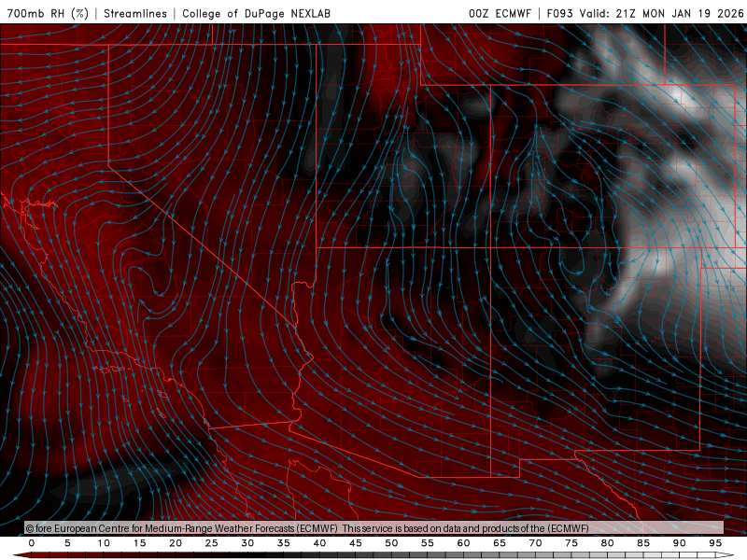Click the '20' label on color scale
The width and height of the screenshot is (747, 560).
[176, 543]
